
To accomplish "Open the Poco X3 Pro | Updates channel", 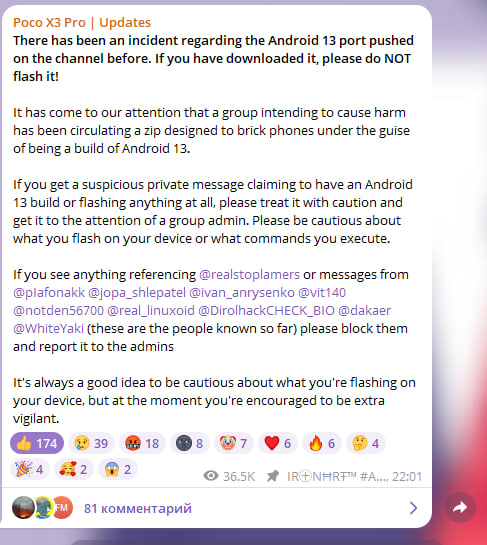I will click(x=82, y=22).
